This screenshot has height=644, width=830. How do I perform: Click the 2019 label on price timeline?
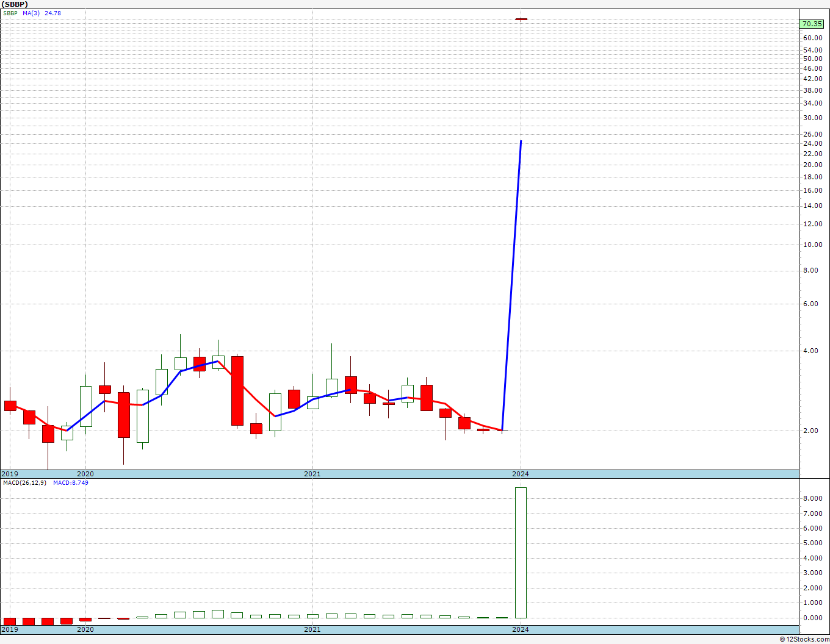point(10,474)
